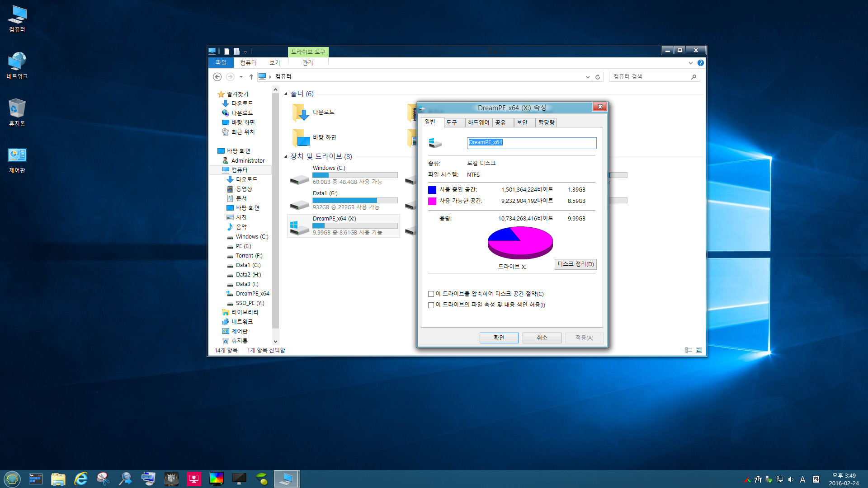This screenshot has height=488, width=868.
Task: Edit the DreamPE_x64 volume label field
Action: click(532, 143)
